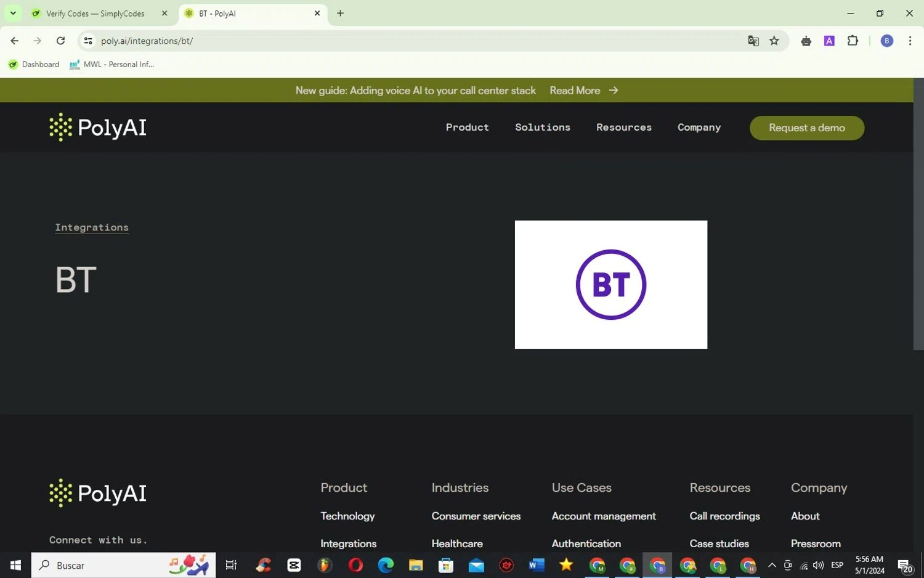Select the BT - PolyAI tab

coord(253,13)
